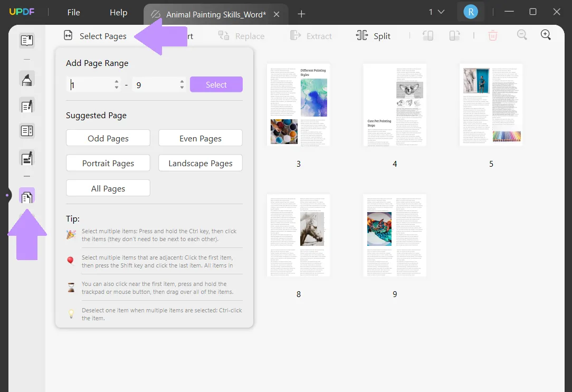Image resolution: width=572 pixels, height=392 pixels.
Task: Expand the left panel handle dot
Action: [7, 195]
